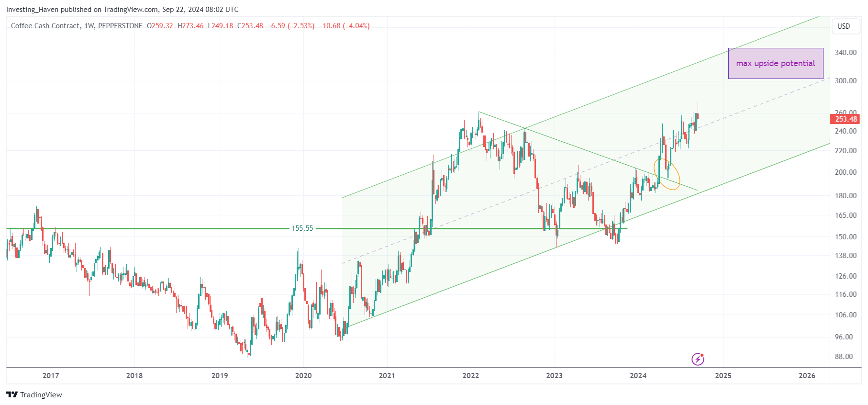Click the purple lightning flash icon
The height and width of the screenshot is (405, 868).
click(698, 359)
